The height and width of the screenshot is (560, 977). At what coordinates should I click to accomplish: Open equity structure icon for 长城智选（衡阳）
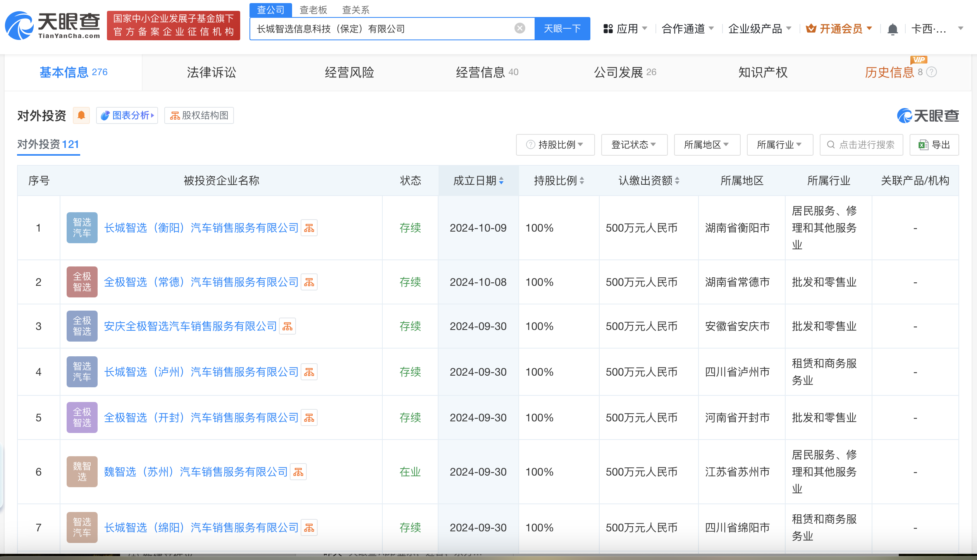[x=309, y=228]
